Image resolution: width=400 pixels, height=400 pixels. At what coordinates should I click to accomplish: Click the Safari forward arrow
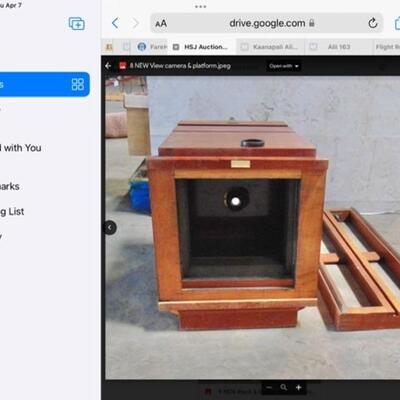(x=135, y=23)
